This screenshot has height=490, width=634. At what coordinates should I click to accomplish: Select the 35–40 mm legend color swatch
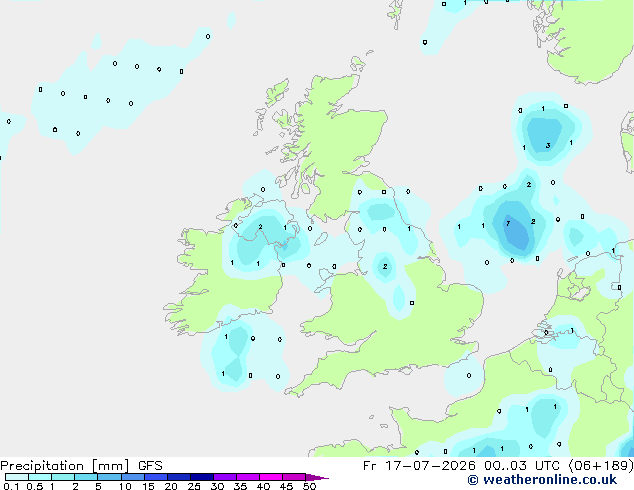coord(248,477)
